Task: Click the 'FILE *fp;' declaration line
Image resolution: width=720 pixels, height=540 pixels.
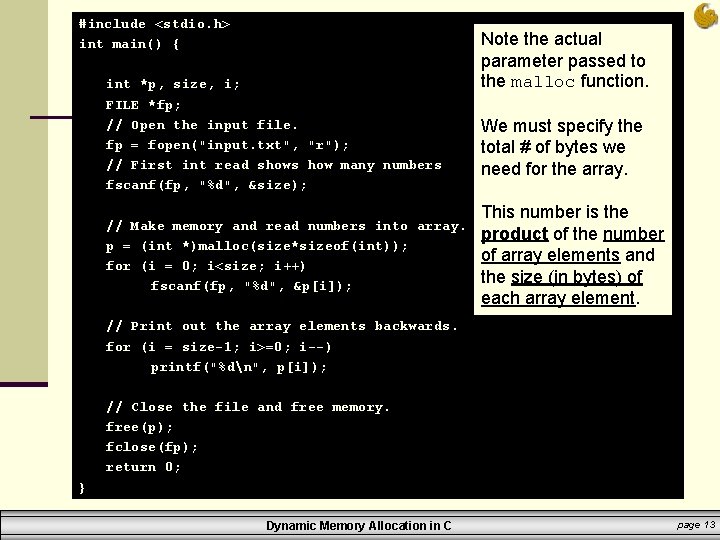Action: (143, 105)
